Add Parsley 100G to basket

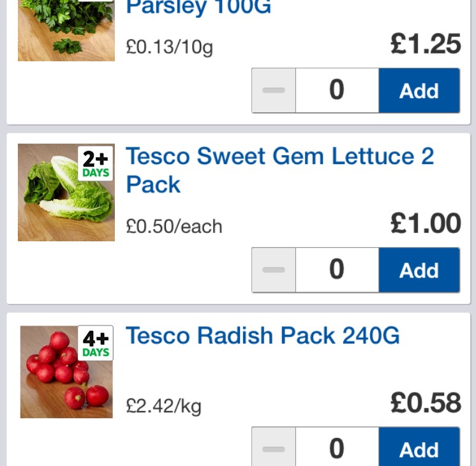[419, 91]
